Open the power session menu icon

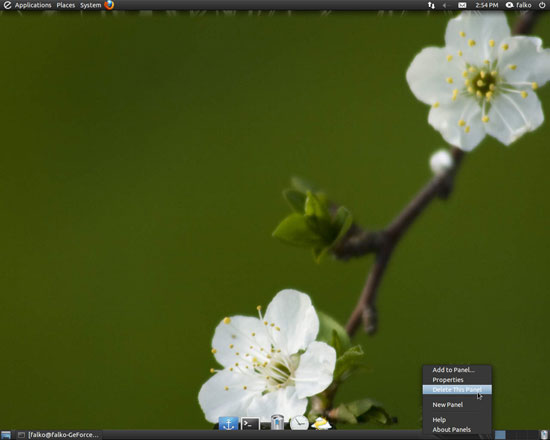tap(542, 5)
